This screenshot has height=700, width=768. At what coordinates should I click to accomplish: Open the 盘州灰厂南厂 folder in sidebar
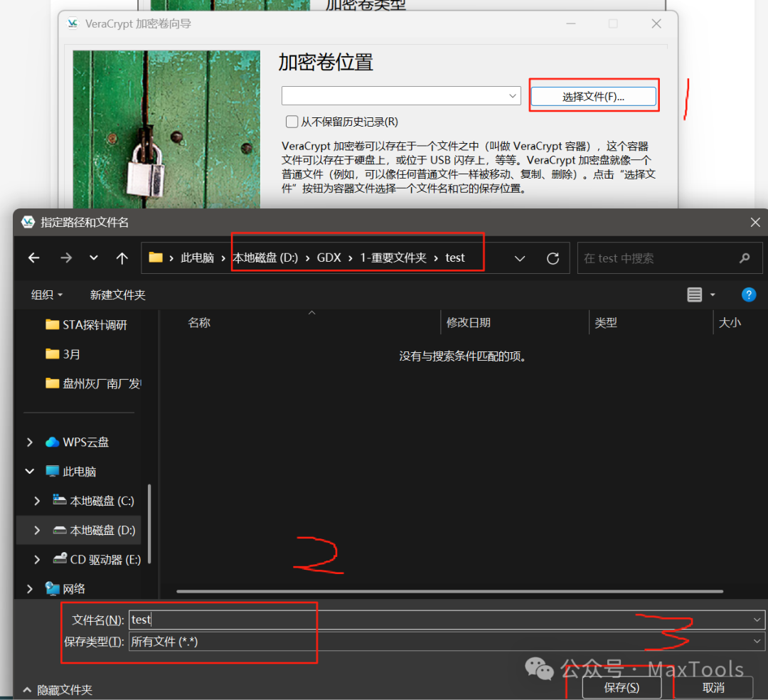pyautogui.click(x=93, y=383)
